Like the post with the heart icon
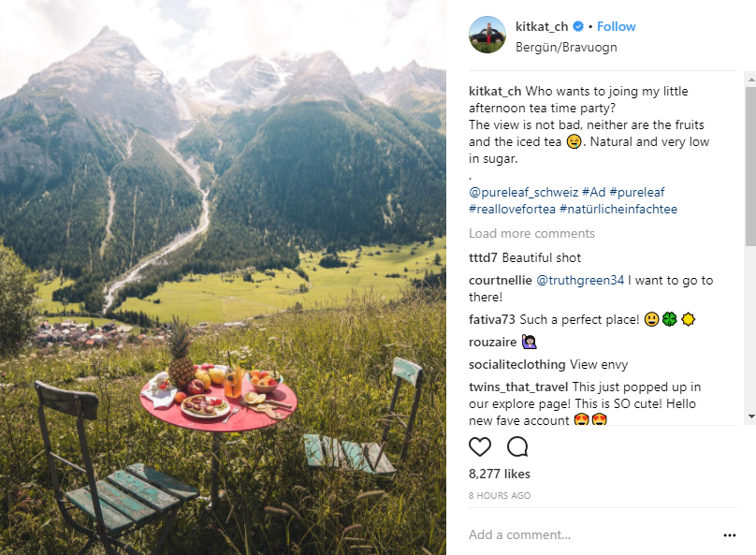 (x=480, y=447)
